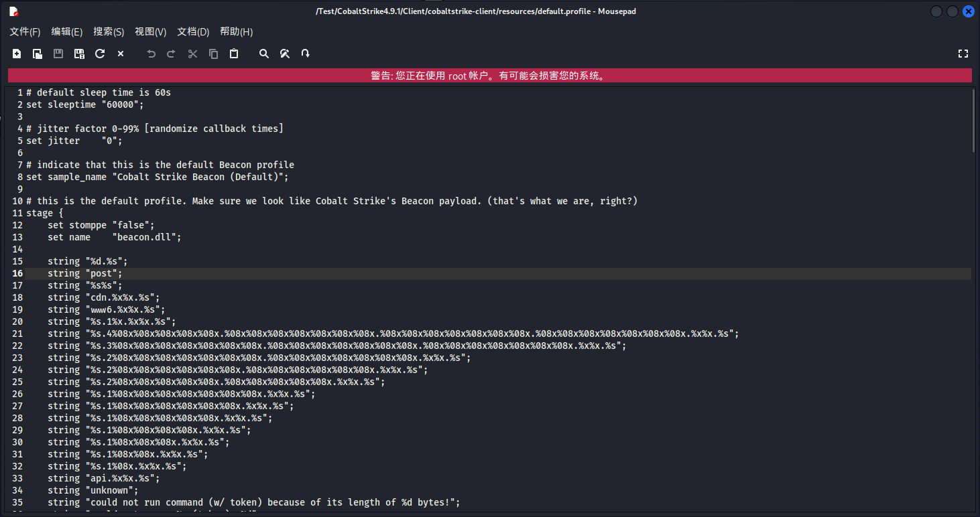Click the Go to line toolbar icon
Viewport: 980px width, 517px height.
[x=306, y=54]
